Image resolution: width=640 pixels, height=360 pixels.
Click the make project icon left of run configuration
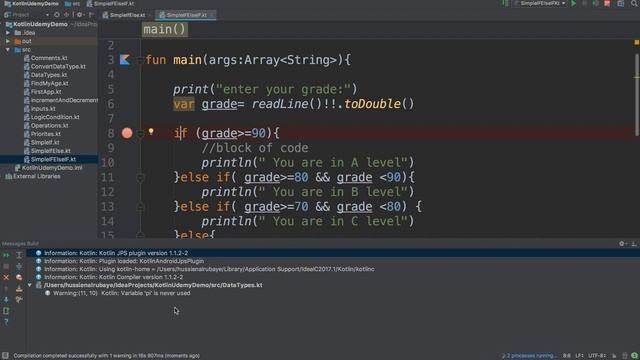505,3
